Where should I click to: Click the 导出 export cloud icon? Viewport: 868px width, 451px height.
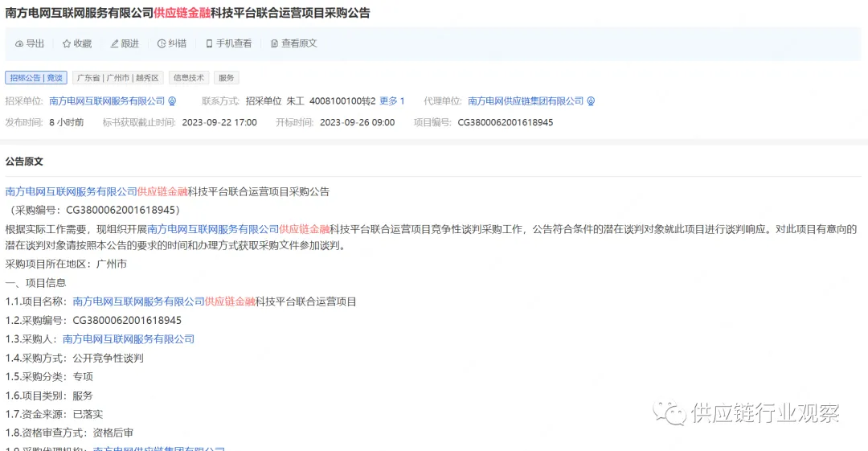pyautogui.click(x=18, y=43)
